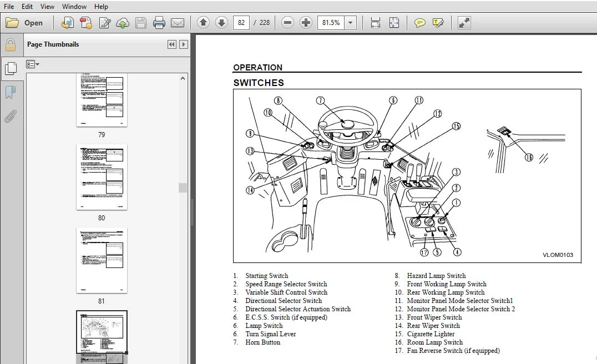Select page 79 thumbnail
The image size is (597, 364).
point(102,100)
